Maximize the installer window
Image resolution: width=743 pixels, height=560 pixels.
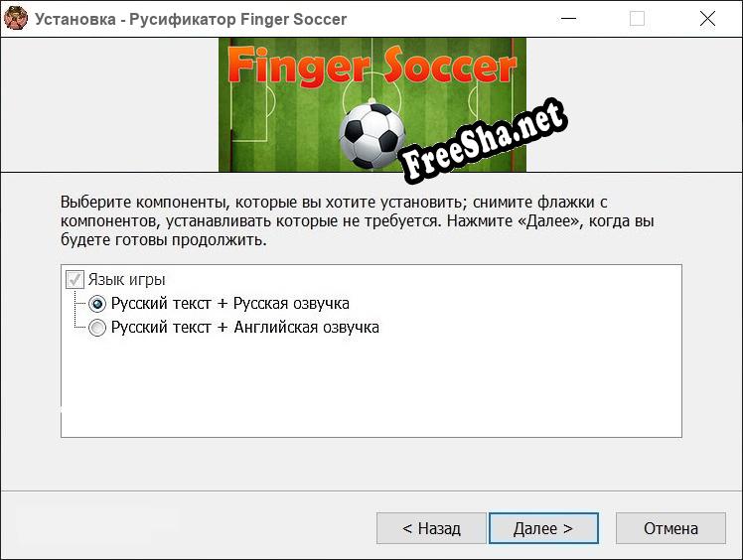click(x=637, y=19)
